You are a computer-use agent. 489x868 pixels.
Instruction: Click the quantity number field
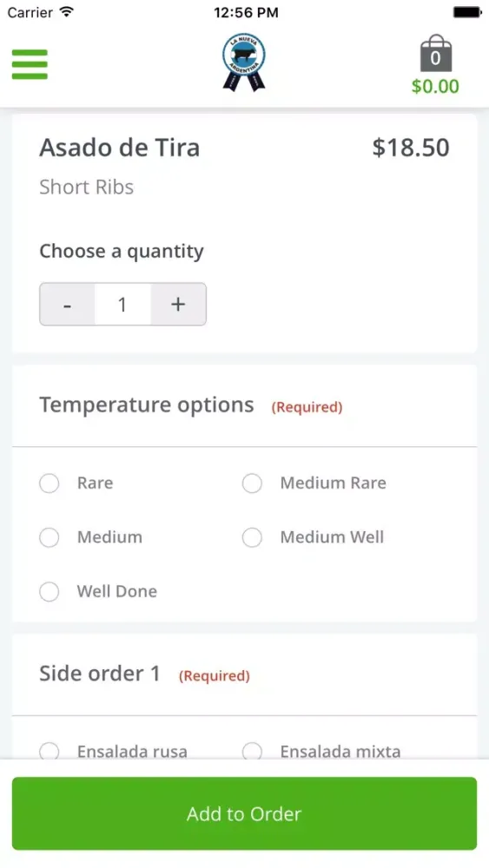pos(122,305)
